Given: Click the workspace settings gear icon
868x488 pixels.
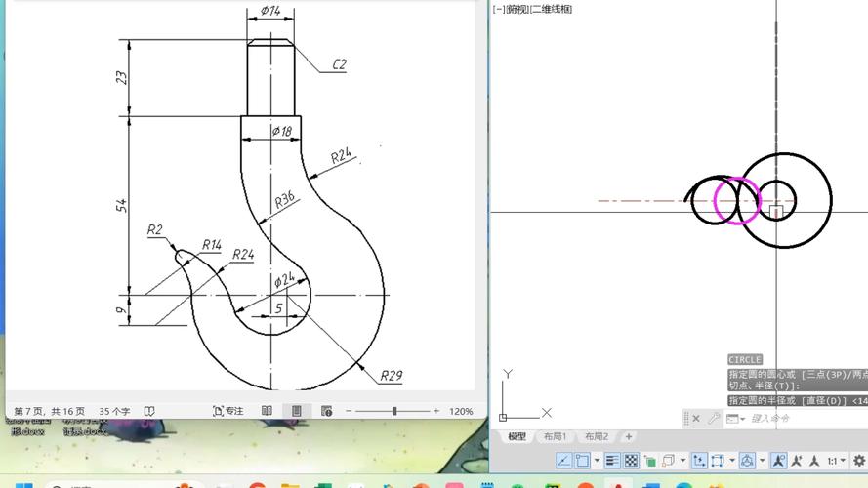Looking at the screenshot, I should tap(858, 461).
